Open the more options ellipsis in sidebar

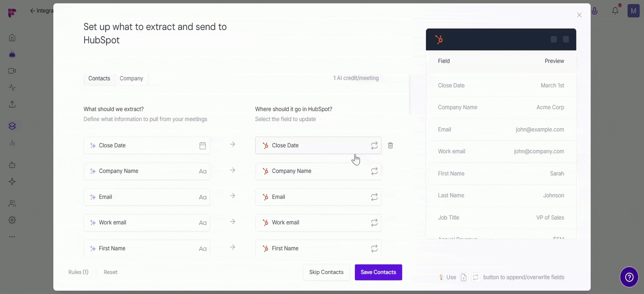[12, 237]
